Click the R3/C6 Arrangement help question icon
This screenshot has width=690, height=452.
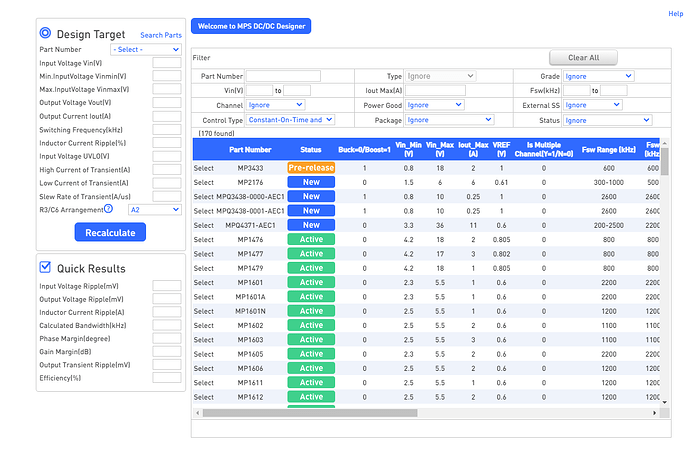pos(109,209)
